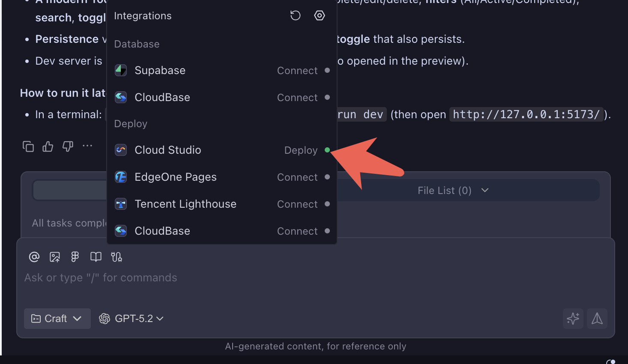Send the message with the arrow icon
628x364 pixels.
pos(597,319)
